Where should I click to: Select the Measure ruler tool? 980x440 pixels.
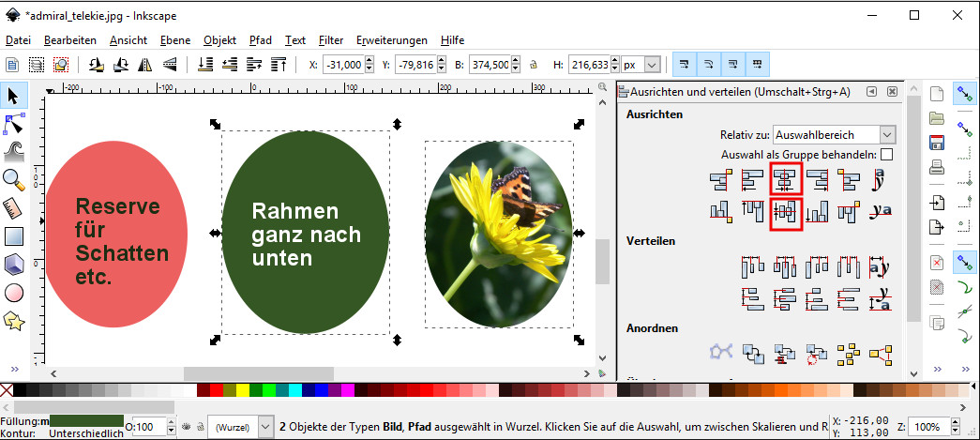(13, 208)
